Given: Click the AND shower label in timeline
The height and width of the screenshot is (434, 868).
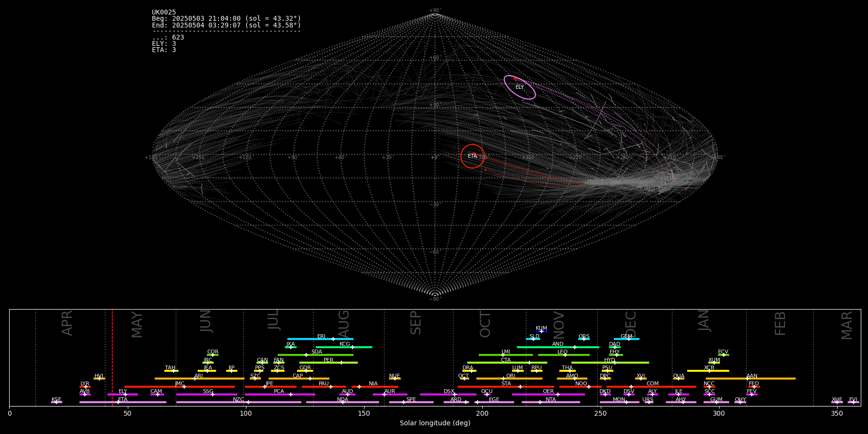Looking at the screenshot, I should [x=558, y=344].
